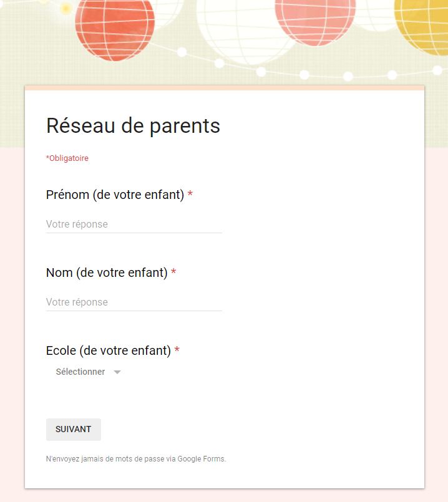Viewport: 448px width, 502px height.
Task: Click the yellow lantern in the header image
Action: (421, 26)
